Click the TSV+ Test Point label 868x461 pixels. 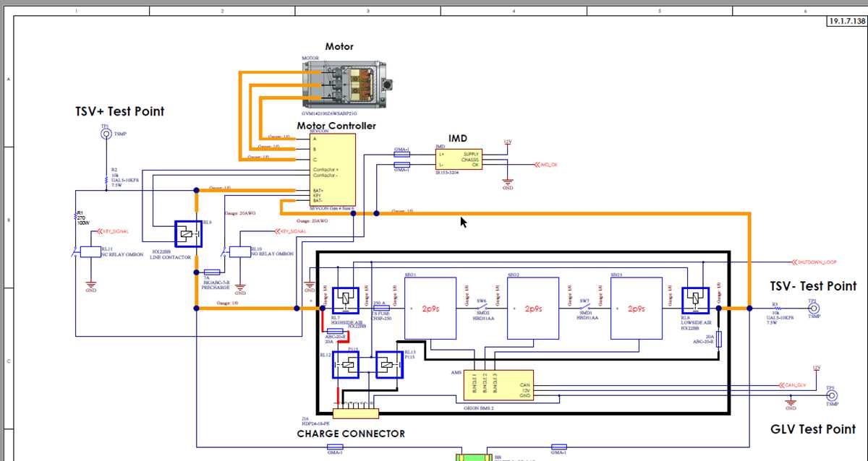(x=120, y=111)
